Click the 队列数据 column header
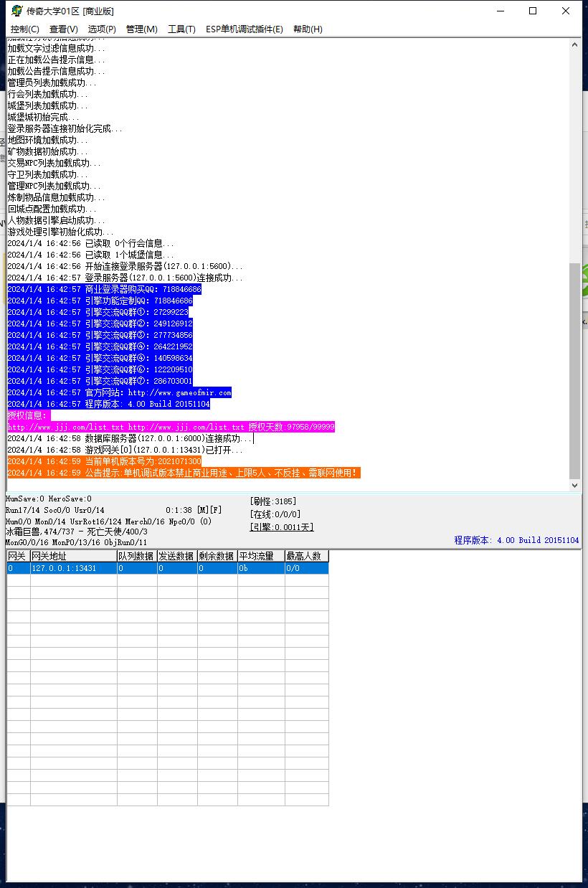 pos(137,556)
